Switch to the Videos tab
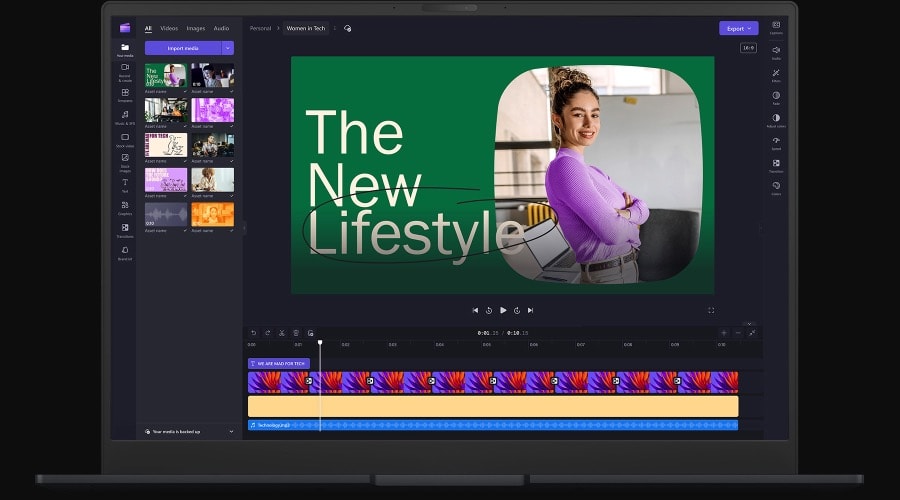 [x=169, y=28]
